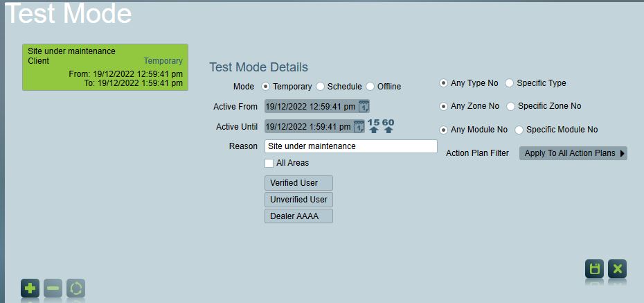This screenshot has height=303, width=644.
Task: Tick the All Areas checkbox
Action: tap(269, 163)
